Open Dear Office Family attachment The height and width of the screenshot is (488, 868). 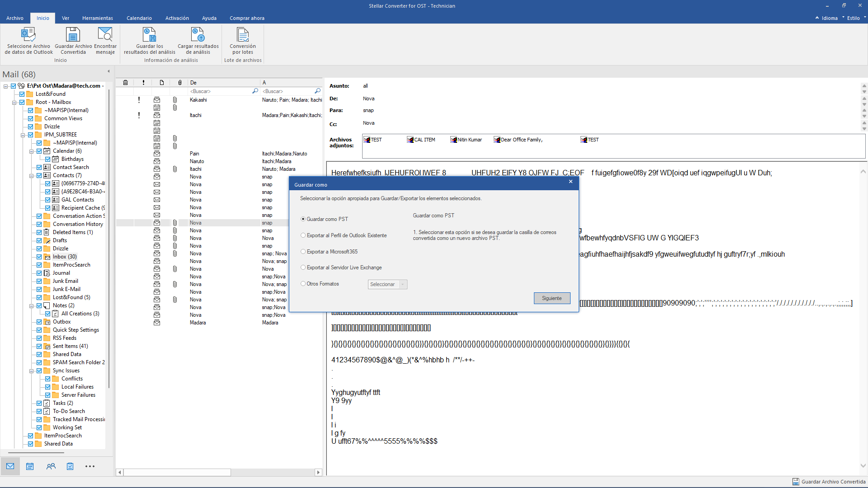click(518, 140)
